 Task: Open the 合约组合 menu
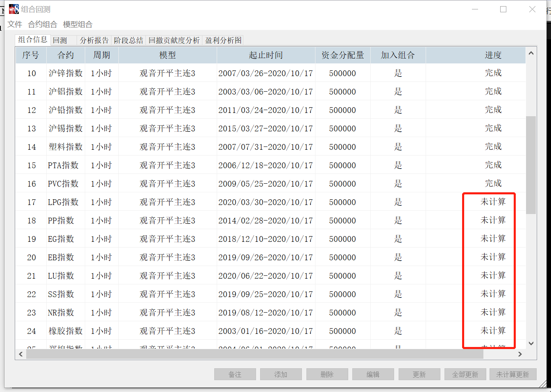coord(43,25)
